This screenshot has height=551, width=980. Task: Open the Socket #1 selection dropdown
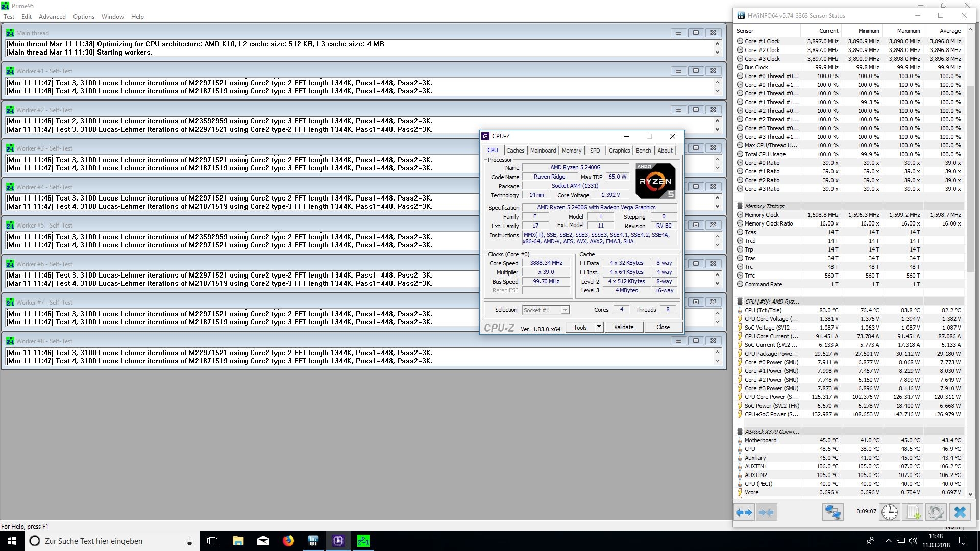(565, 310)
